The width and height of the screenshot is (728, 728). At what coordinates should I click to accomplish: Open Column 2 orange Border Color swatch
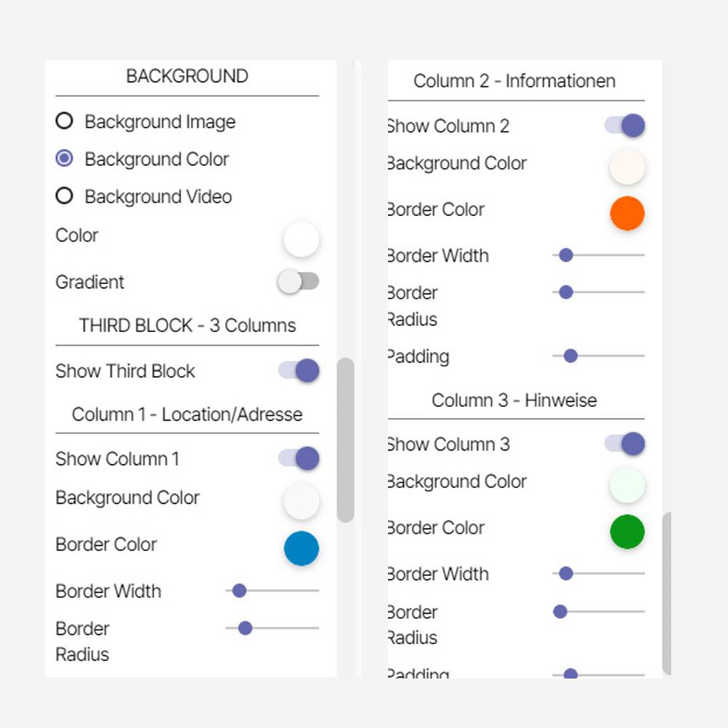point(627,213)
